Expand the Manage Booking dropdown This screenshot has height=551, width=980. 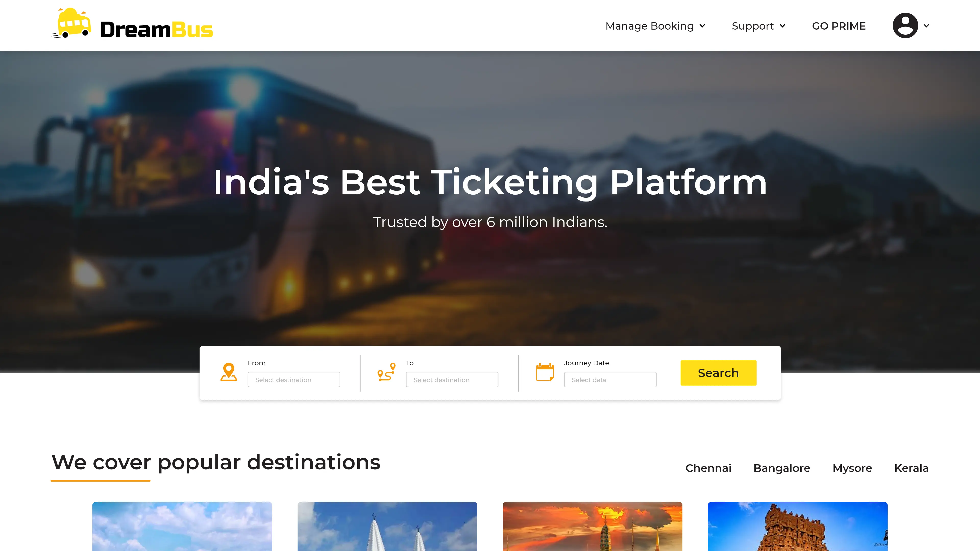point(655,26)
